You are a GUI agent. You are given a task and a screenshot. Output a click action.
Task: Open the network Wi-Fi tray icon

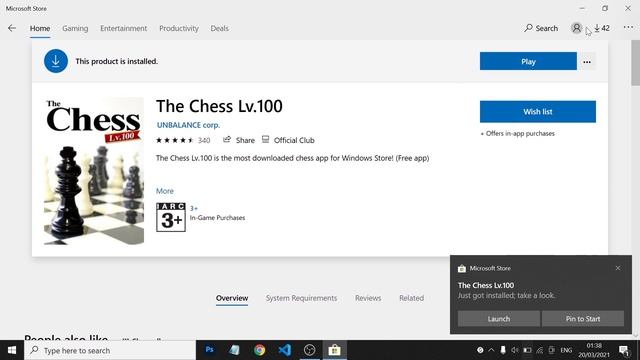click(540, 350)
